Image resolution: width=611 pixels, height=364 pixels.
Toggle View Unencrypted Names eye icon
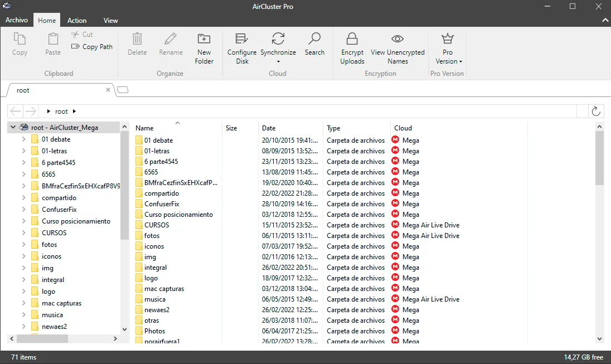(x=397, y=38)
